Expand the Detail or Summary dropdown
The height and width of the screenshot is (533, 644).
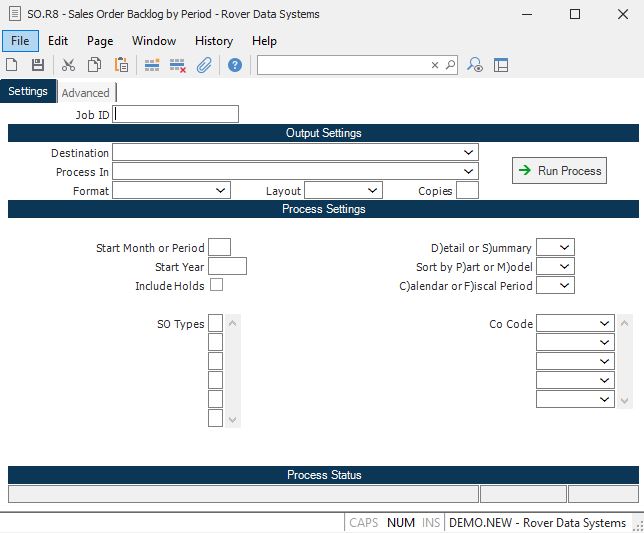click(565, 247)
